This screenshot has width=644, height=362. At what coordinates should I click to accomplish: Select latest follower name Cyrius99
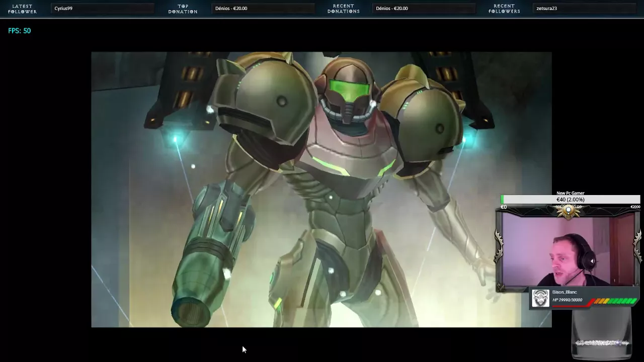click(63, 9)
